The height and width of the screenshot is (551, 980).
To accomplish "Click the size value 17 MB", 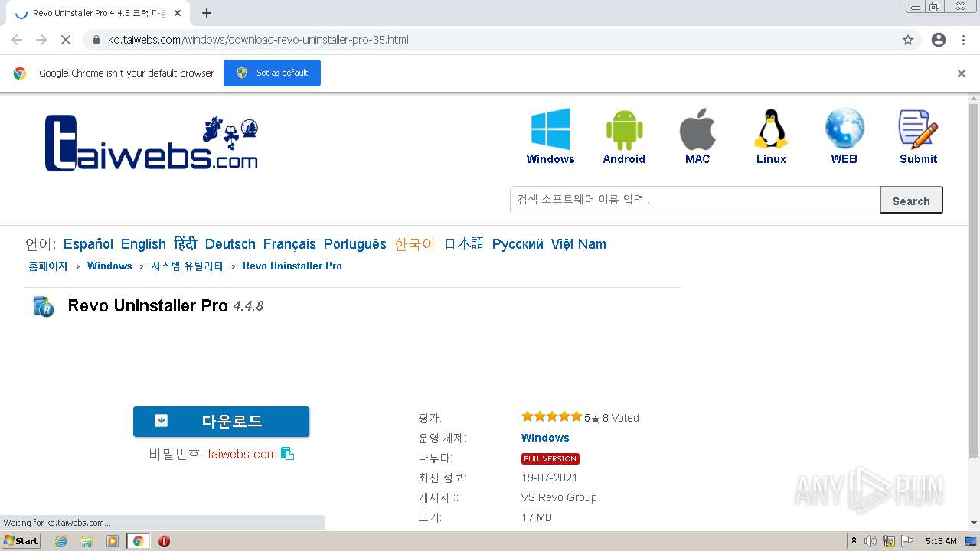I will [x=537, y=517].
